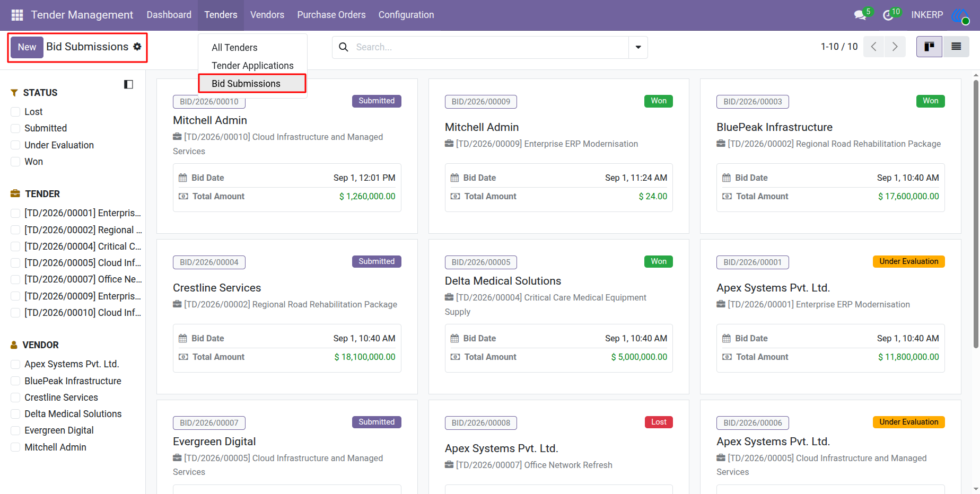Open the Configuration menu

(x=406, y=15)
